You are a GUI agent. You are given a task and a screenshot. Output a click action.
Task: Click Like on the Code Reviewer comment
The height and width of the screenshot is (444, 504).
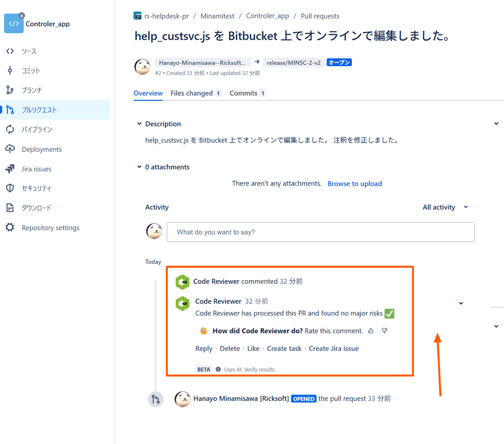[254, 349]
